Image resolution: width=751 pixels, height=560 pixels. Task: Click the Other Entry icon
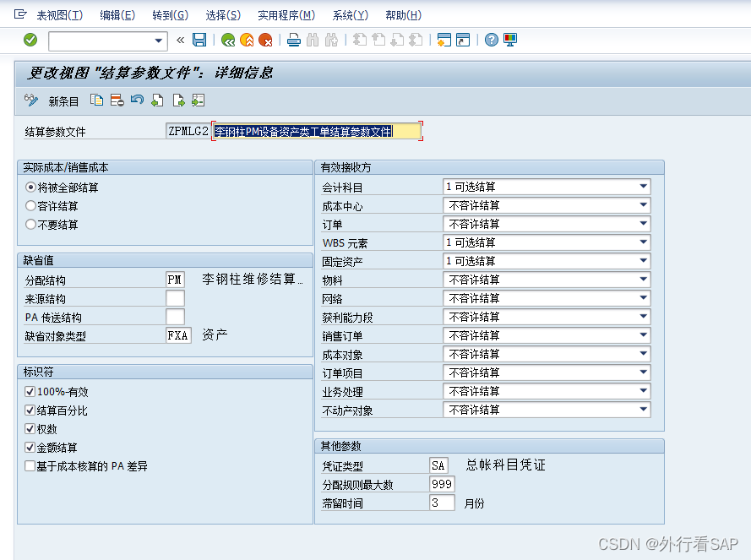pos(198,101)
